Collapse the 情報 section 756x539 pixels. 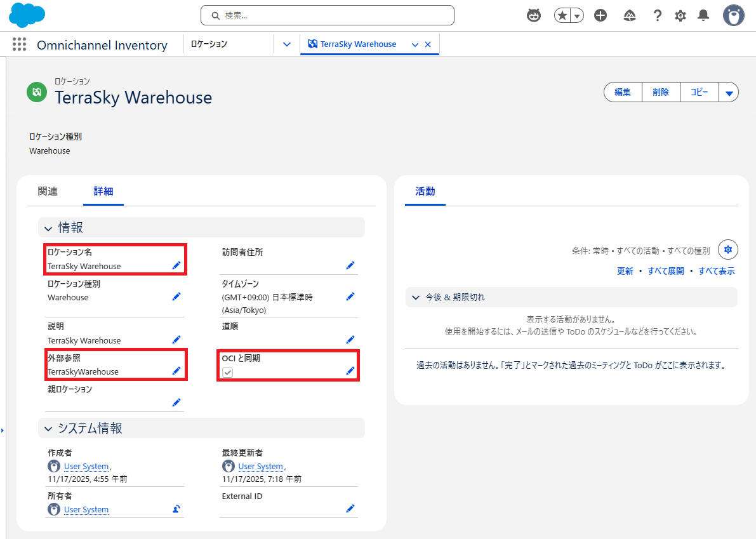click(x=48, y=227)
